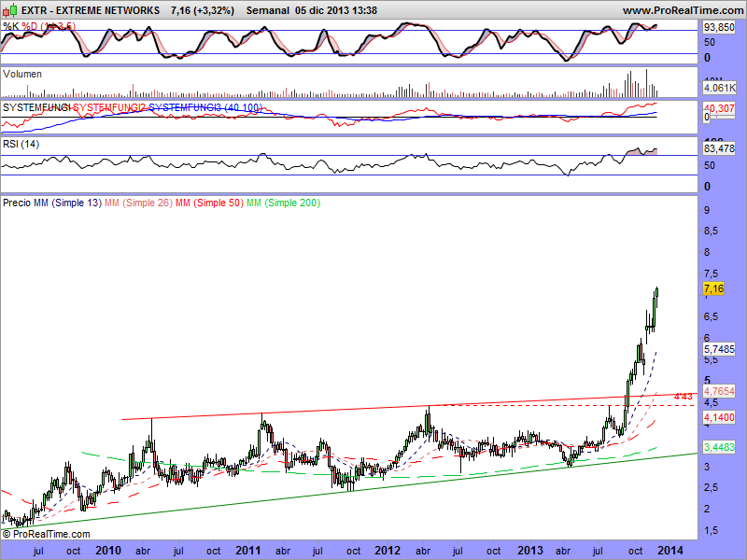The image size is (747, 560).
Task: Click the blue SYSTEMFUNGI3 (40 100) label
Action: [x=205, y=107]
